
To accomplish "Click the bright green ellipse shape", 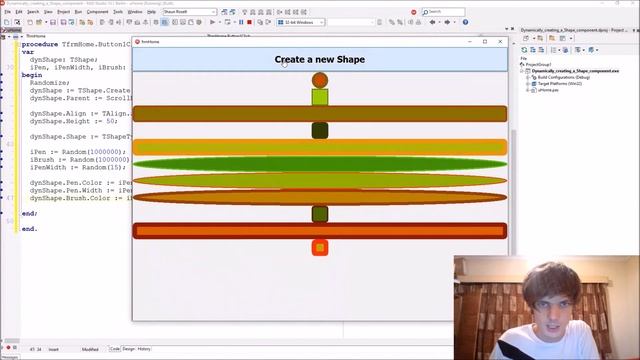I will click(x=320, y=164).
